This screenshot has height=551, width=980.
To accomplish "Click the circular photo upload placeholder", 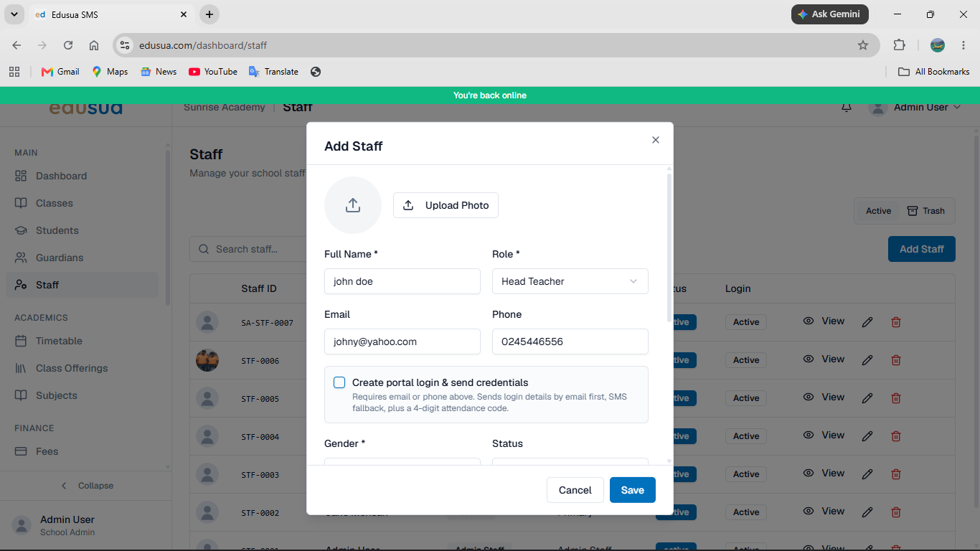I will (353, 205).
